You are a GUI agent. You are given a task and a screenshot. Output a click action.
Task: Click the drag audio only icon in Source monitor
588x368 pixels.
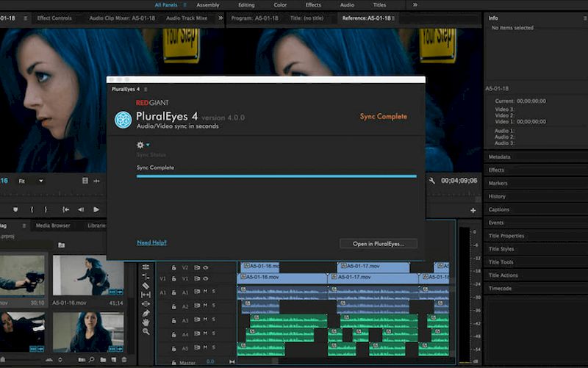(97, 181)
